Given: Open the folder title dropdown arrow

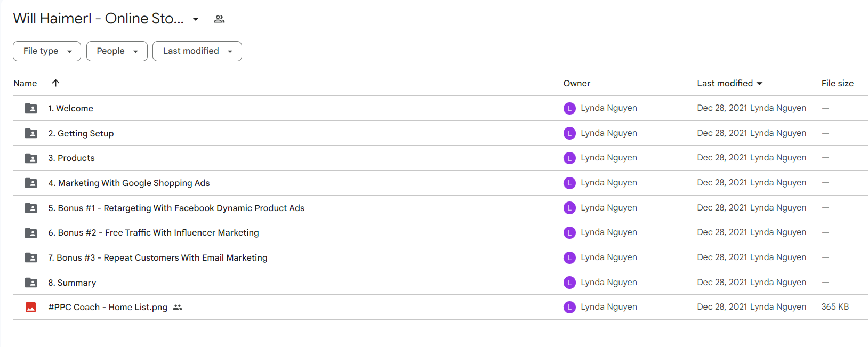Looking at the screenshot, I should tap(196, 19).
